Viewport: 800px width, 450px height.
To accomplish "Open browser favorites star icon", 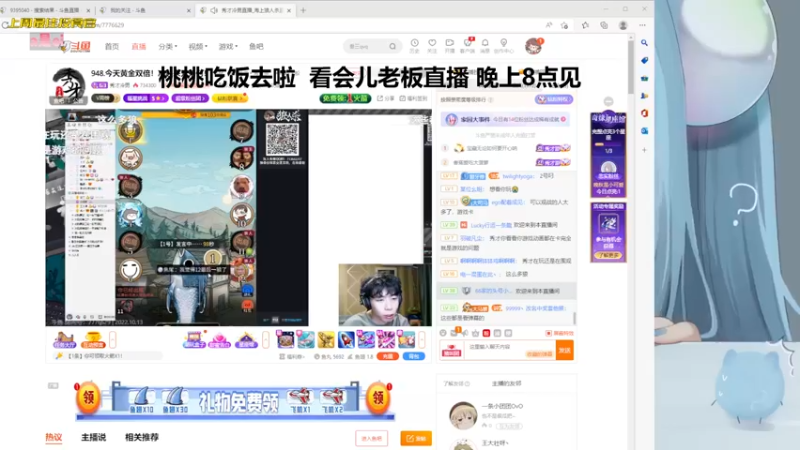I will 585,25.
